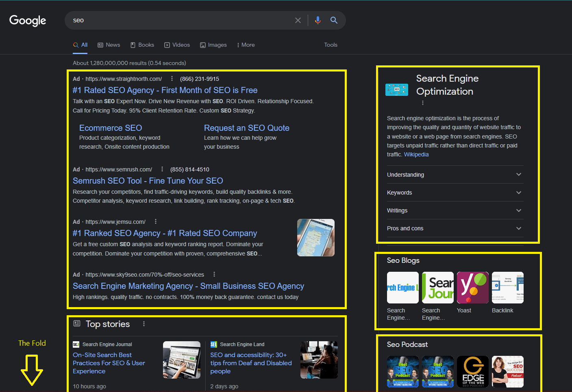Open the Backlink blog icon

508,288
